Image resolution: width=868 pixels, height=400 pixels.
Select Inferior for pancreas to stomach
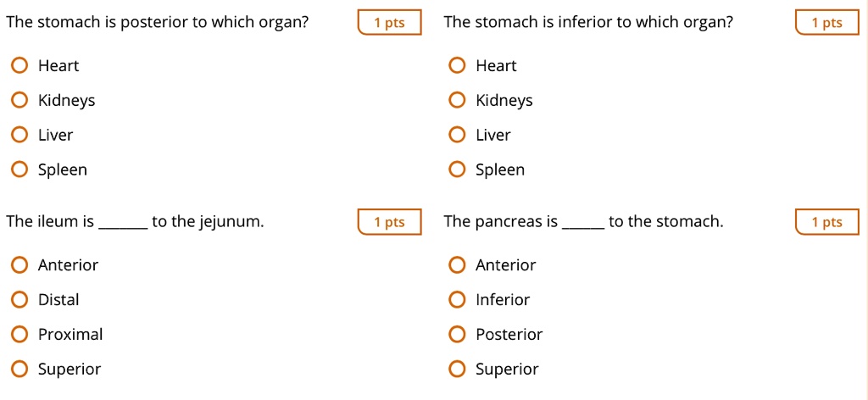click(457, 300)
